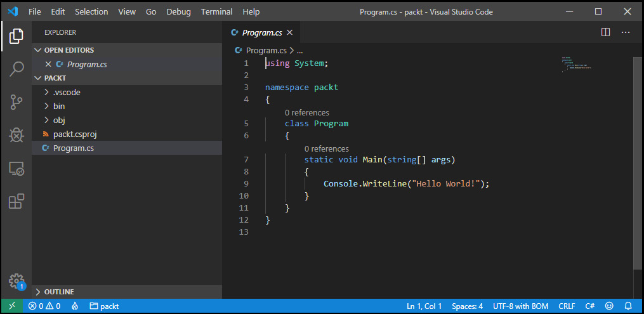The image size is (644, 314).
Task: Collapse the Open Editors section
Action: (x=38, y=50)
